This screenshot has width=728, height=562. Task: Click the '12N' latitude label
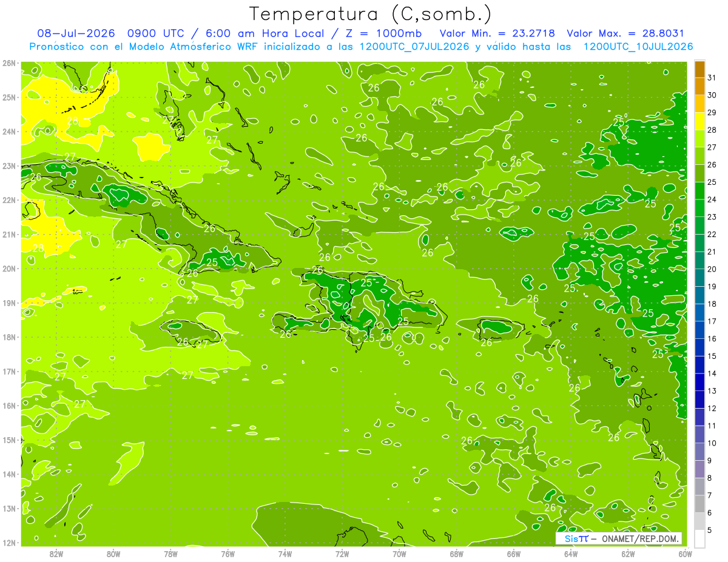pos(8,543)
